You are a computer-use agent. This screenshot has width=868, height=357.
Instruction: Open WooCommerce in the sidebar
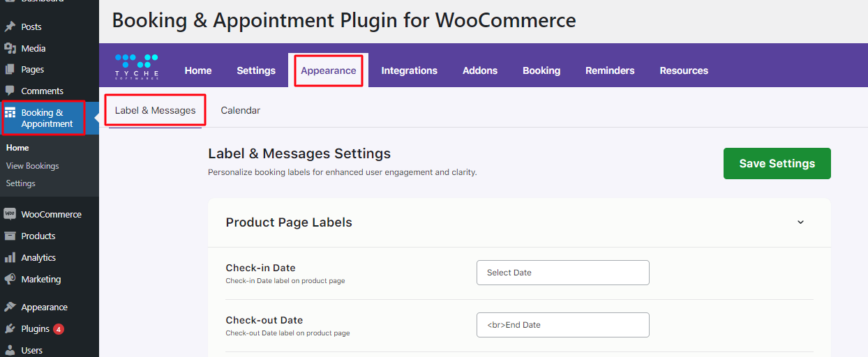click(x=50, y=214)
